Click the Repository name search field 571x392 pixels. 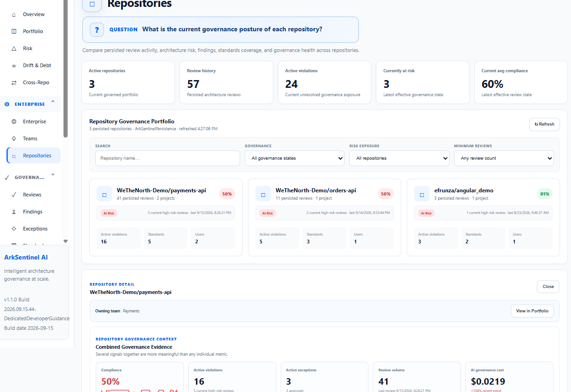pyautogui.click(x=167, y=158)
